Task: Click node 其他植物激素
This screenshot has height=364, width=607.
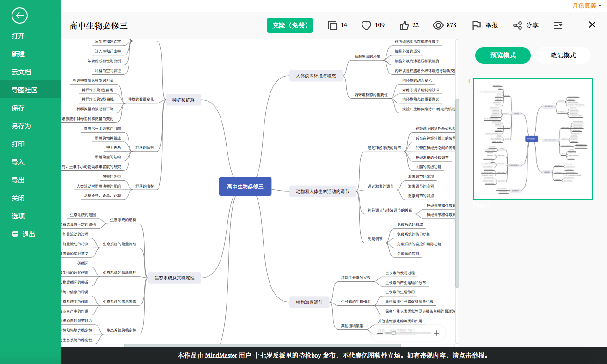Action: click(352, 326)
